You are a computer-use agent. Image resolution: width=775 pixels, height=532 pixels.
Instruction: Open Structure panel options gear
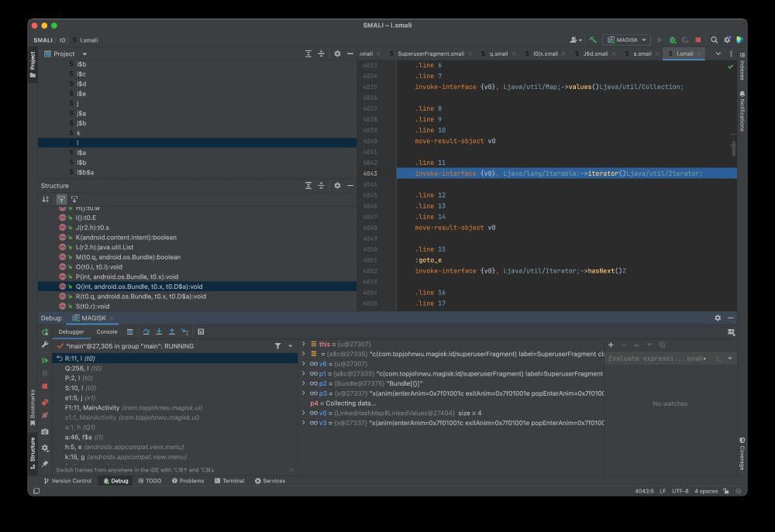337,186
